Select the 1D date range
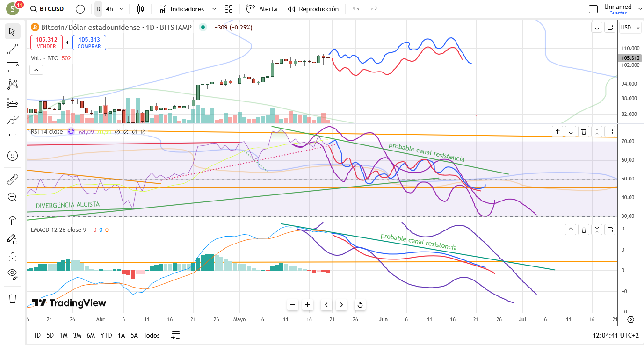Screen dimensions: 644x345 37,335
